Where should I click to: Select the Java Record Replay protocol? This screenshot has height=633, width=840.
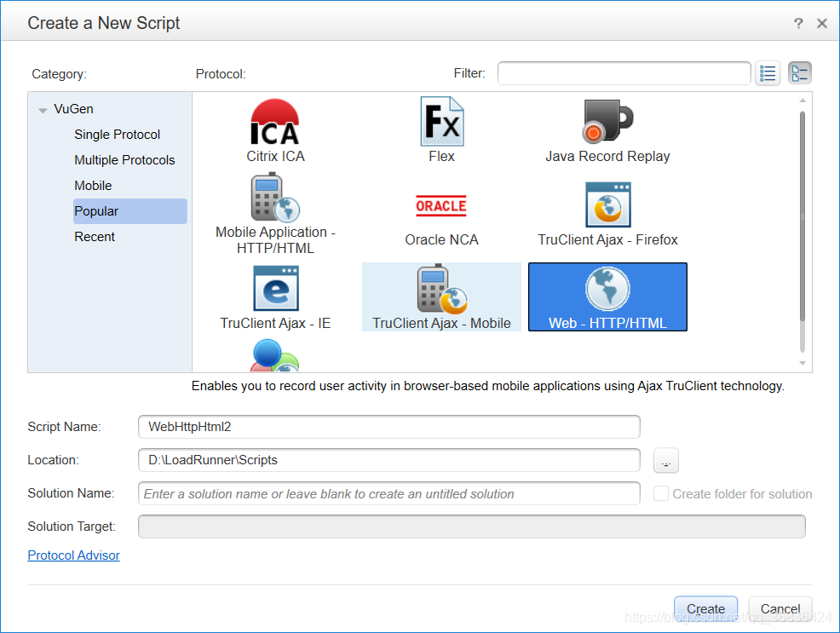(x=607, y=130)
